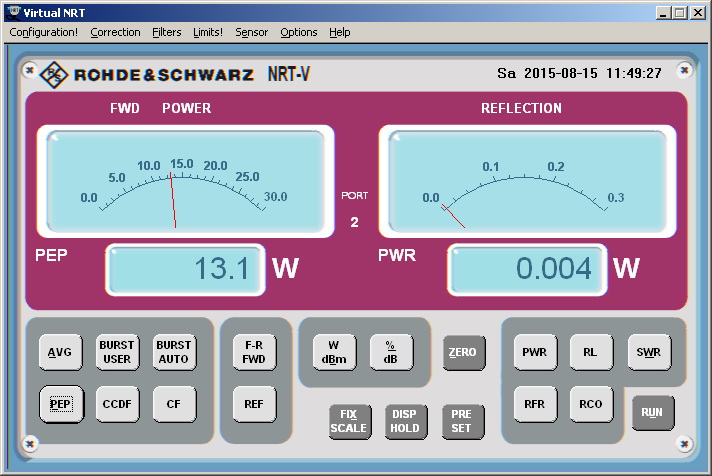Open the Configuration! menu

44,32
